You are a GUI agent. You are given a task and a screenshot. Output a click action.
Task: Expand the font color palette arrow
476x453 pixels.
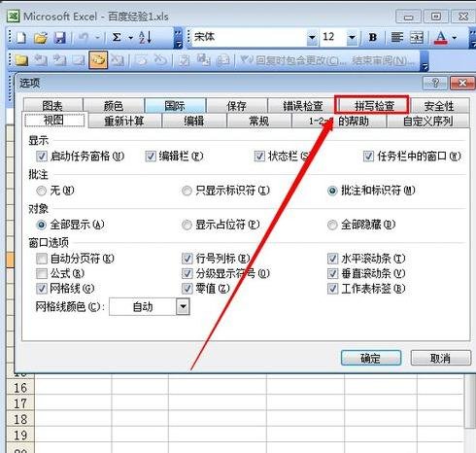pyautogui.click(x=455, y=38)
